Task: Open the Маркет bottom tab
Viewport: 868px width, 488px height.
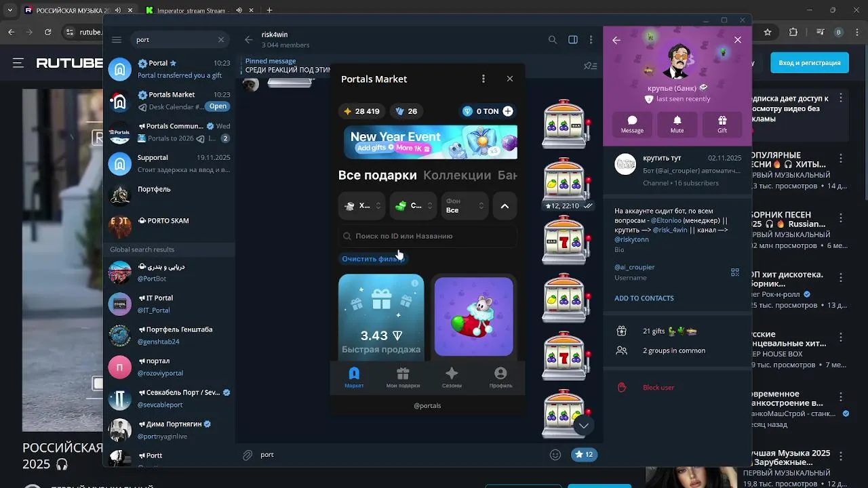Action: [354, 378]
